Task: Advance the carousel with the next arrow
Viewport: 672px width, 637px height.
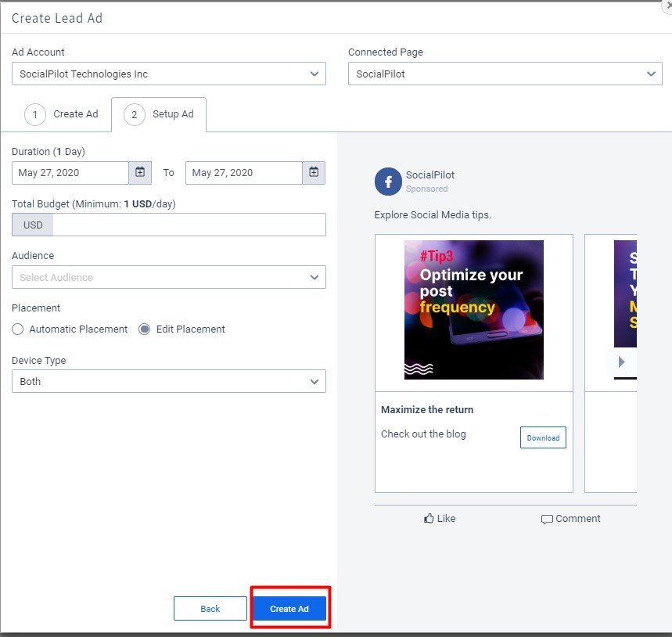Action: (621, 362)
